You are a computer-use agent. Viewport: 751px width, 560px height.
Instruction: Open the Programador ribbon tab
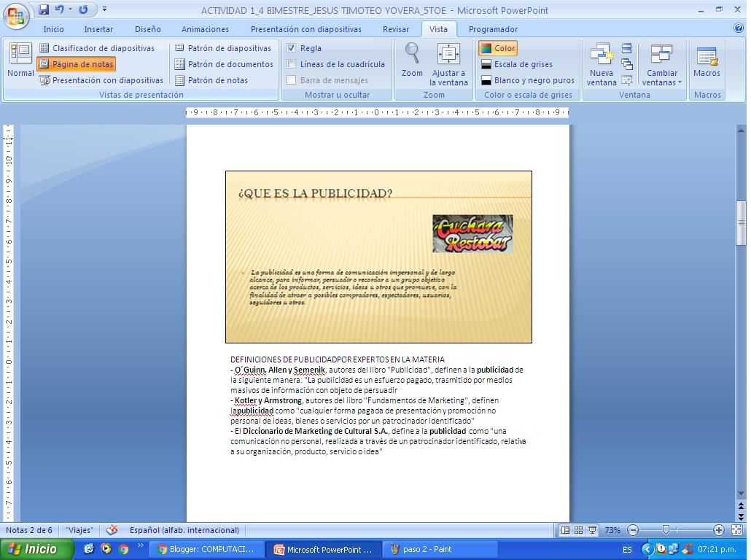[494, 29]
